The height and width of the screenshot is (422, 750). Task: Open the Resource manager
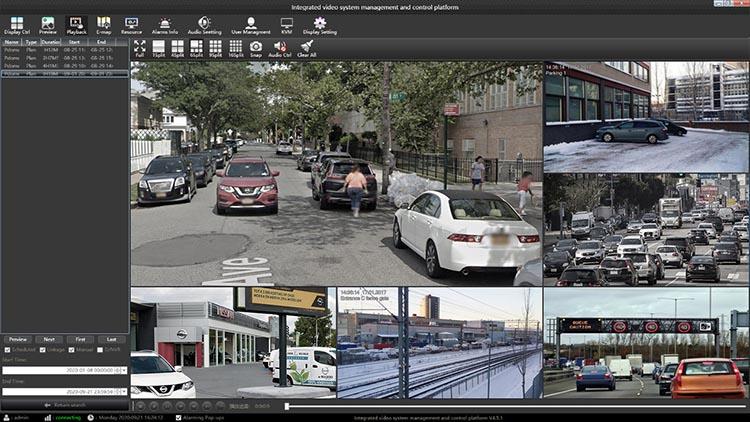131,25
